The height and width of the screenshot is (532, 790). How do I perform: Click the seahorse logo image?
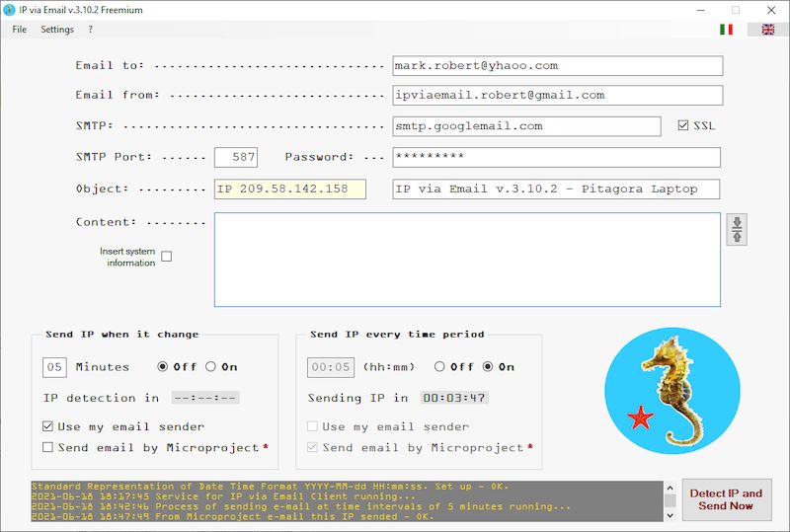coord(672,391)
